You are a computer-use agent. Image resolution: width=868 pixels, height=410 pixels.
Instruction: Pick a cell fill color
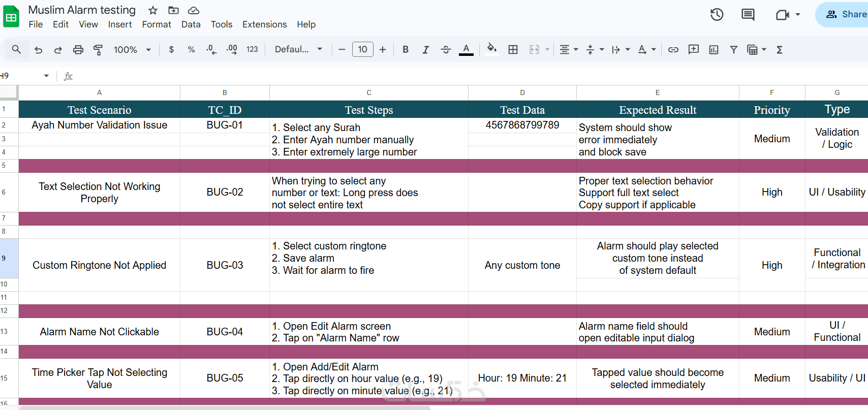coord(491,49)
